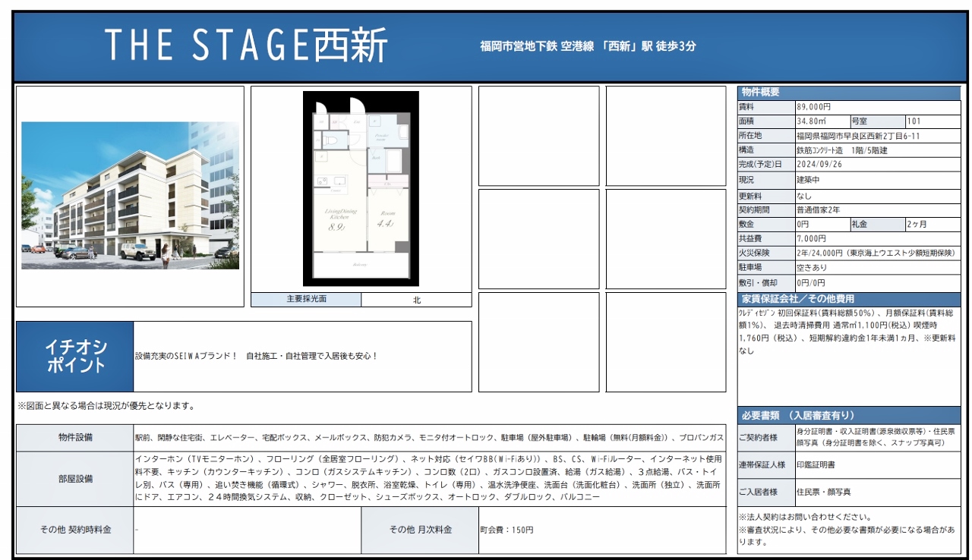Click the 物件設備 row label

click(x=75, y=438)
